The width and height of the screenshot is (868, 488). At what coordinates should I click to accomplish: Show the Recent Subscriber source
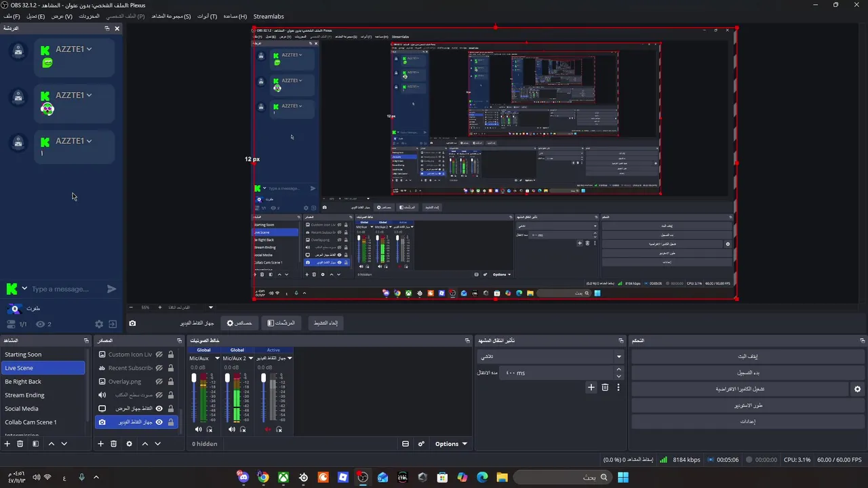click(159, 368)
